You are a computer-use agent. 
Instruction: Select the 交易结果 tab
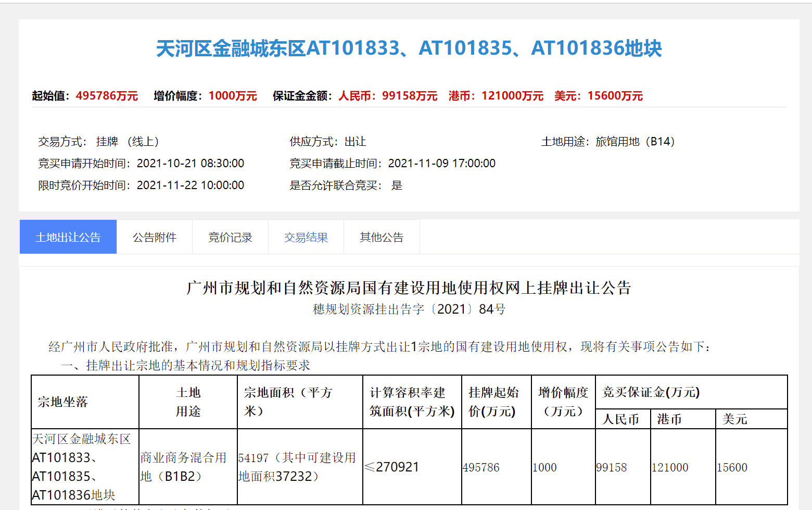coord(306,237)
